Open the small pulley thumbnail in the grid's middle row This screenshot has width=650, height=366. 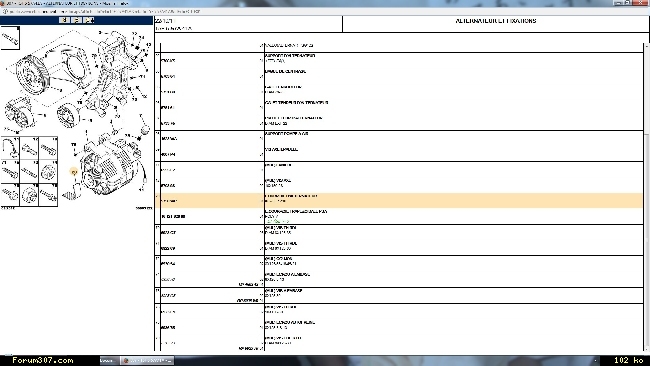(x=49, y=171)
